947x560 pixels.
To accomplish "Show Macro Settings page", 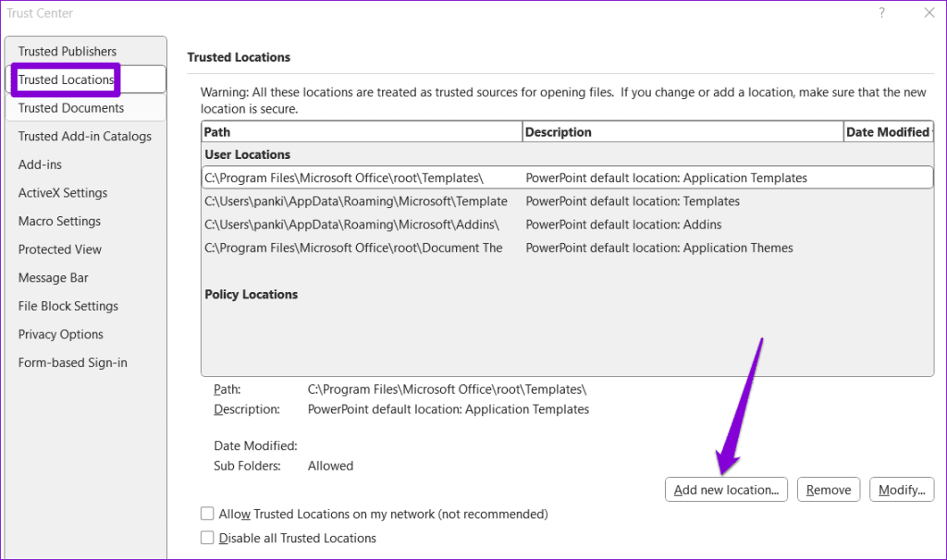I will click(60, 222).
